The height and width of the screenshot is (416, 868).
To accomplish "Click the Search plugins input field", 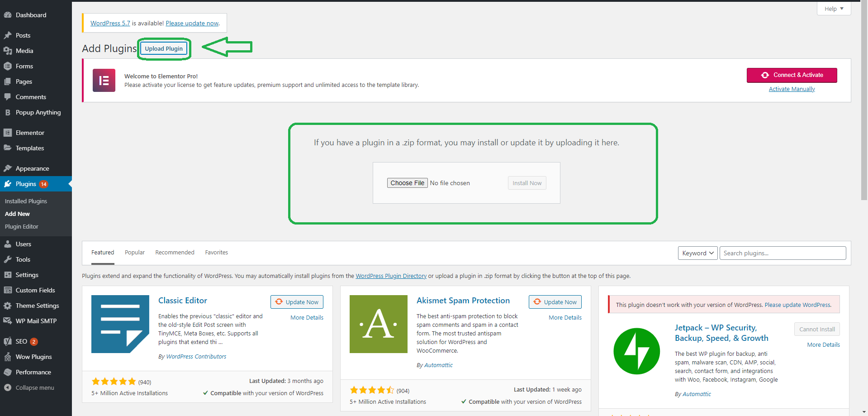I will 783,253.
